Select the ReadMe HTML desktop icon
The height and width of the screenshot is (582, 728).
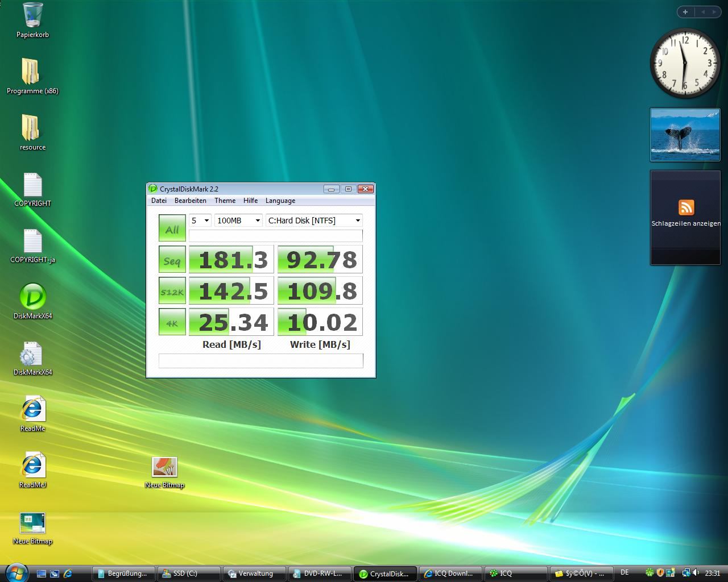click(32, 410)
